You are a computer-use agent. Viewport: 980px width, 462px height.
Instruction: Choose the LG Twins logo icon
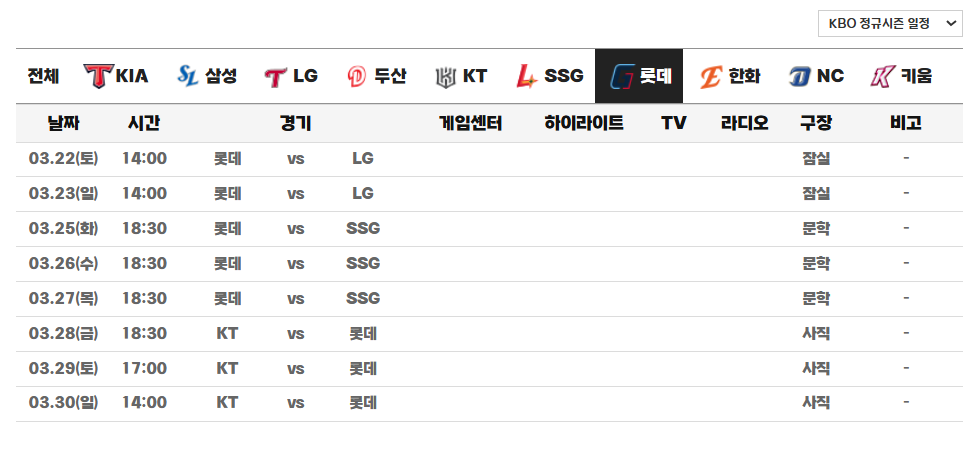pos(276,77)
